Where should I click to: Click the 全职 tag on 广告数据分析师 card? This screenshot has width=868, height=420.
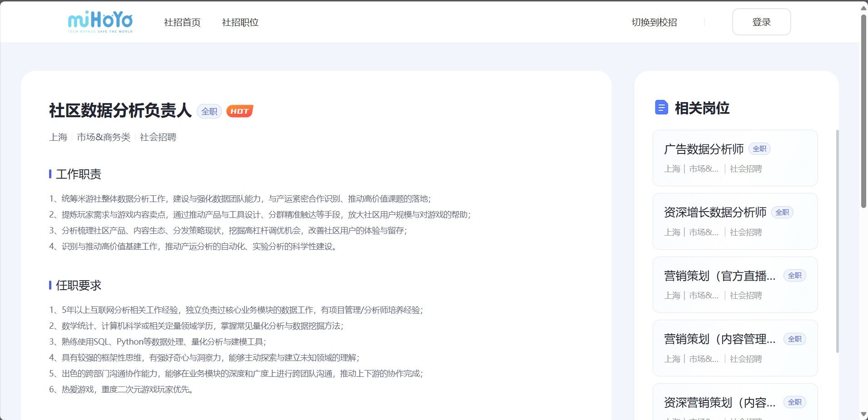coord(759,149)
